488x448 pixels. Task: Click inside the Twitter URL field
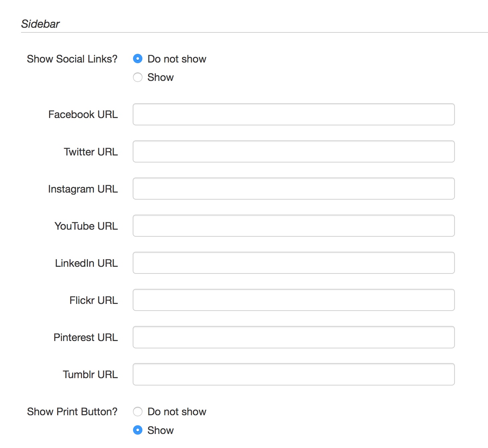(x=293, y=151)
